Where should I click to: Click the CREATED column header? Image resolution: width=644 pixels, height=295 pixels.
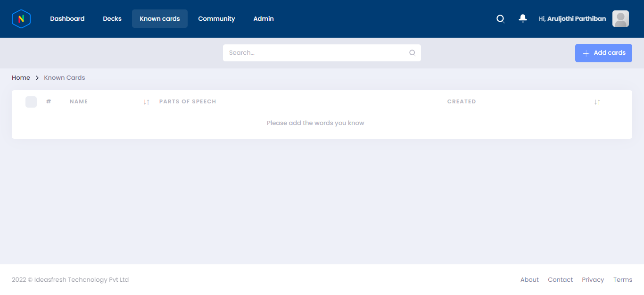[462, 102]
